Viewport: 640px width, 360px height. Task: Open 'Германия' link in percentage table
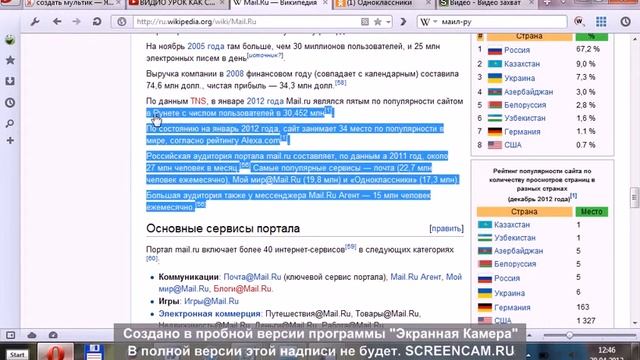coord(522,132)
